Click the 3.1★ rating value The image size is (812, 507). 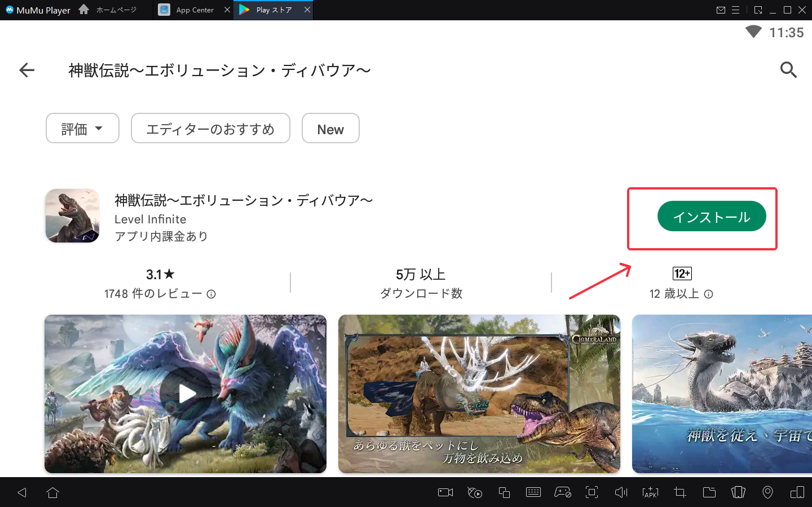(x=160, y=275)
